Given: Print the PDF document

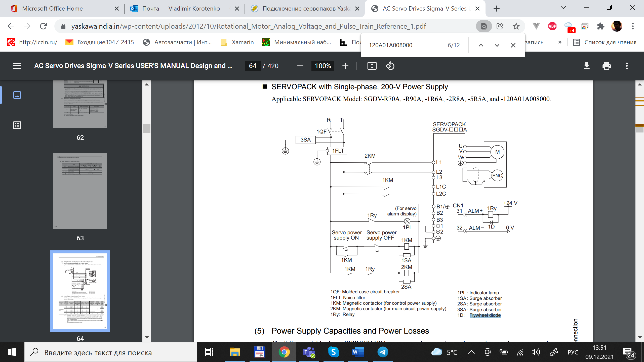Looking at the screenshot, I should (x=607, y=66).
